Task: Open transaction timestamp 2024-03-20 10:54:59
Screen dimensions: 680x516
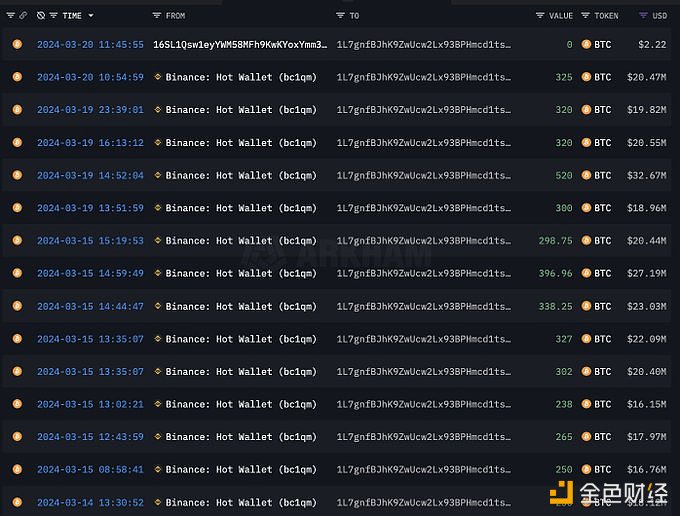Action: (90, 77)
